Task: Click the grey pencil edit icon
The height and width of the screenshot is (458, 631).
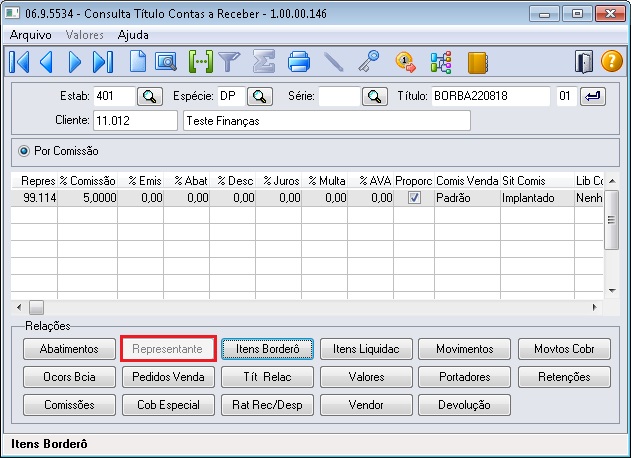Action: click(333, 62)
